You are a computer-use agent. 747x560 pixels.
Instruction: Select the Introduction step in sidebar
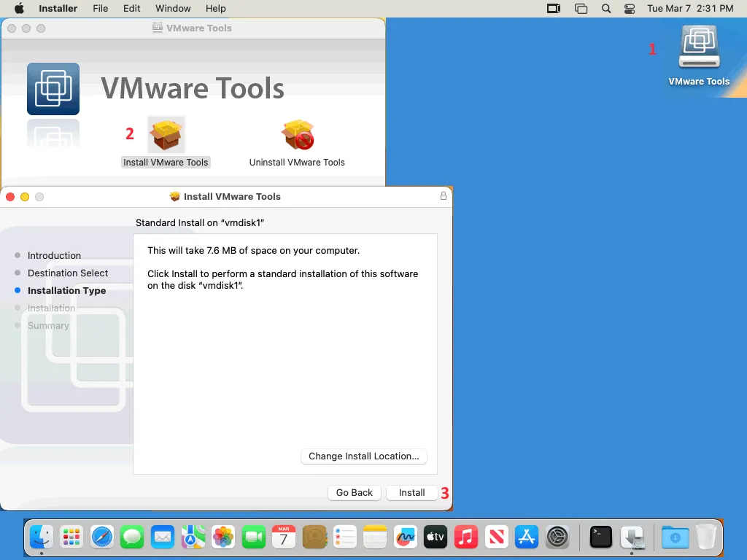(54, 255)
